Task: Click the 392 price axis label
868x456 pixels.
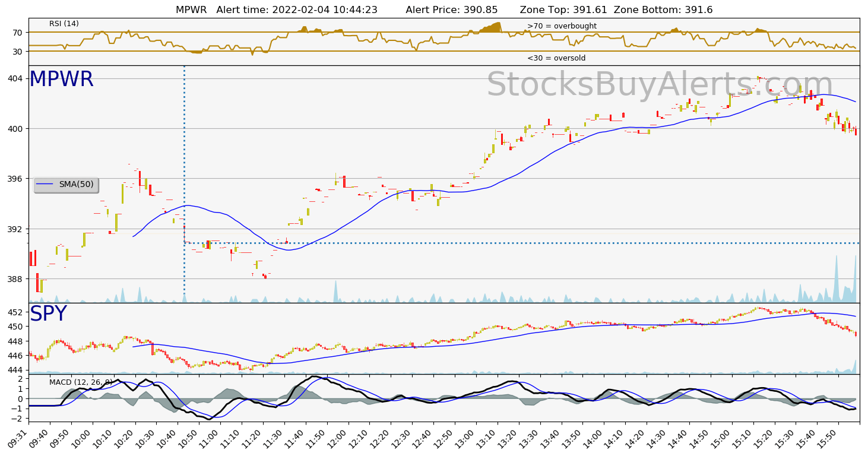Action: (x=16, y=229)
